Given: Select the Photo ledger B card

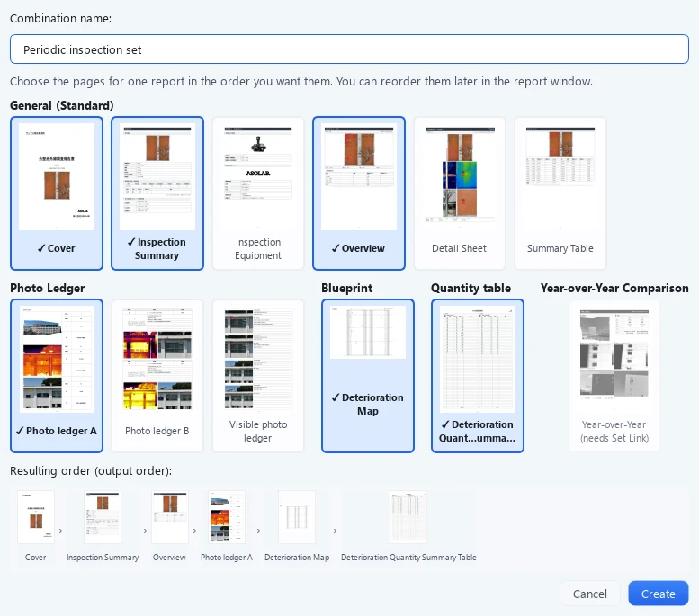Looking at the screenshot, I should (157, 376).
